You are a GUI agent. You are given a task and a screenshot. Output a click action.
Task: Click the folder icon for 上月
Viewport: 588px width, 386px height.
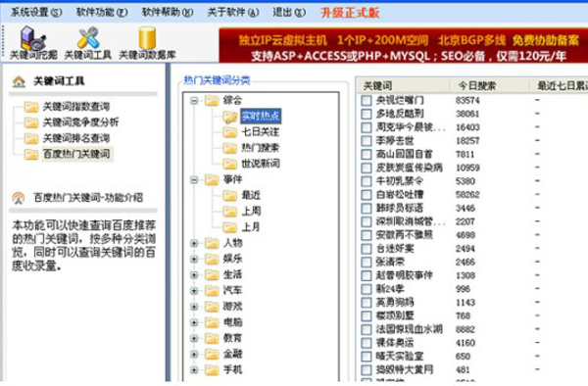click(x=229, y=227)
